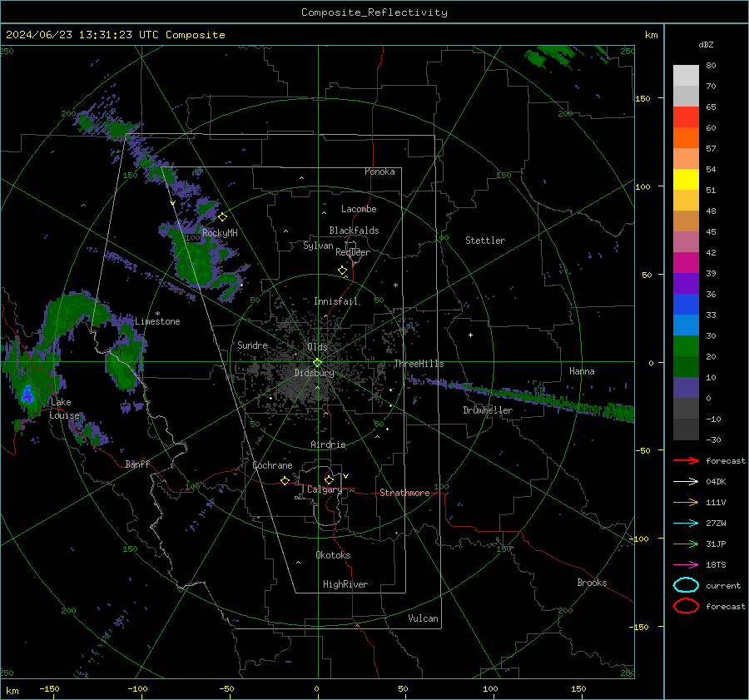Click the Stettler label
The width and height of the screenshot is (749, 700).
[485, 241]
